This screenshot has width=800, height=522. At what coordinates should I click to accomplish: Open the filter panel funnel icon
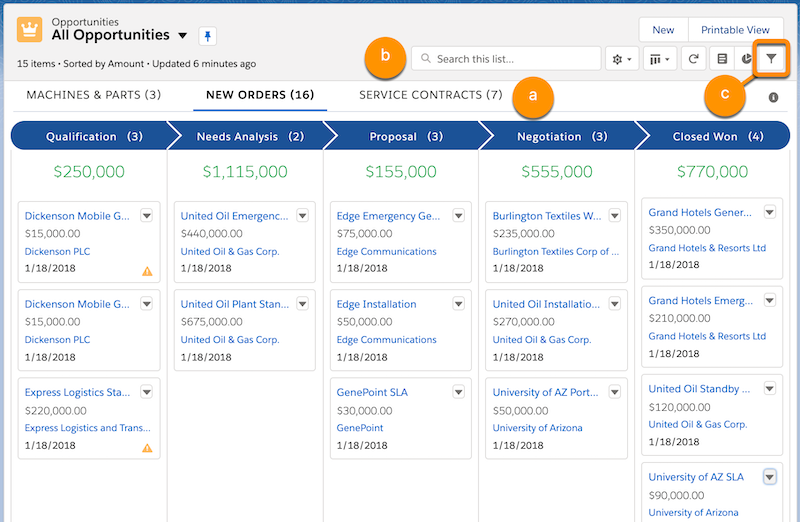[771, 59]
